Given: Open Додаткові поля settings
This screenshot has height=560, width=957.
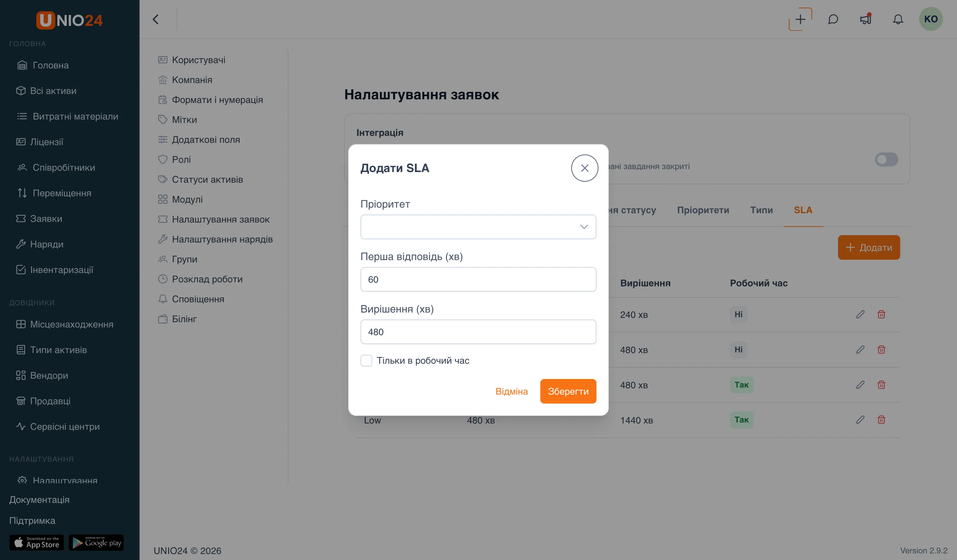Looking at the screenshot, I should tap(199, 139).
